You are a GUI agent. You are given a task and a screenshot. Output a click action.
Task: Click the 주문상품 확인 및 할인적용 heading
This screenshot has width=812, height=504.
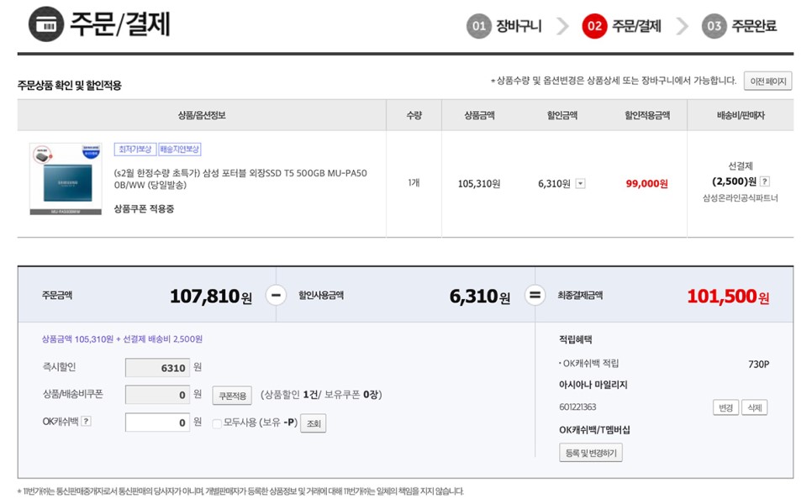[x=70, y=86]
